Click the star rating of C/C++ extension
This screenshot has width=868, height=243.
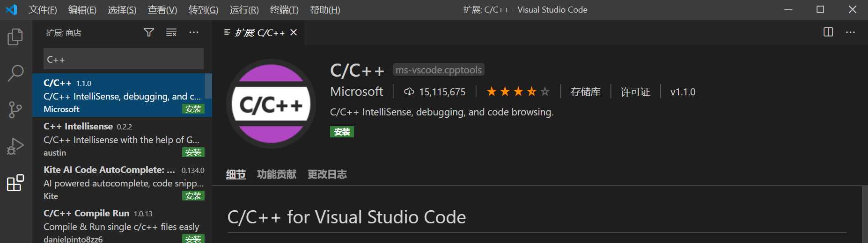518,92
